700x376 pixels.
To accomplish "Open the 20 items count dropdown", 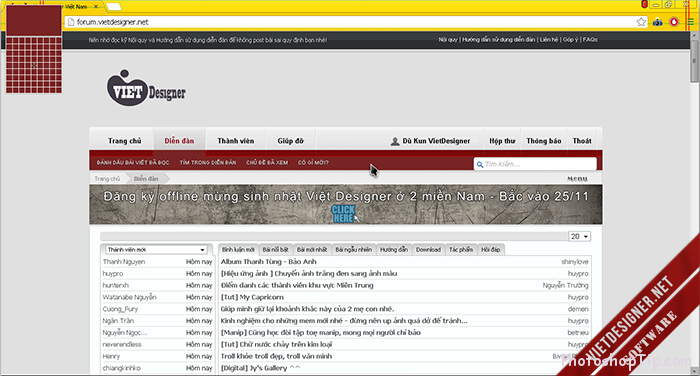I will click(x=579, y=236).
